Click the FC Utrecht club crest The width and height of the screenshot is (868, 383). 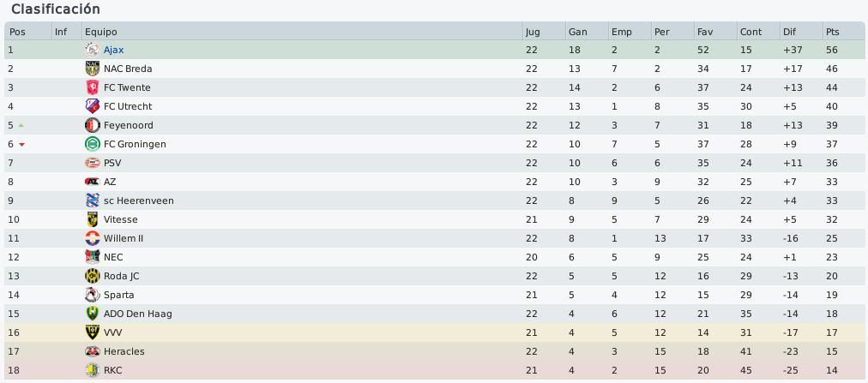(x=93, y=106)
